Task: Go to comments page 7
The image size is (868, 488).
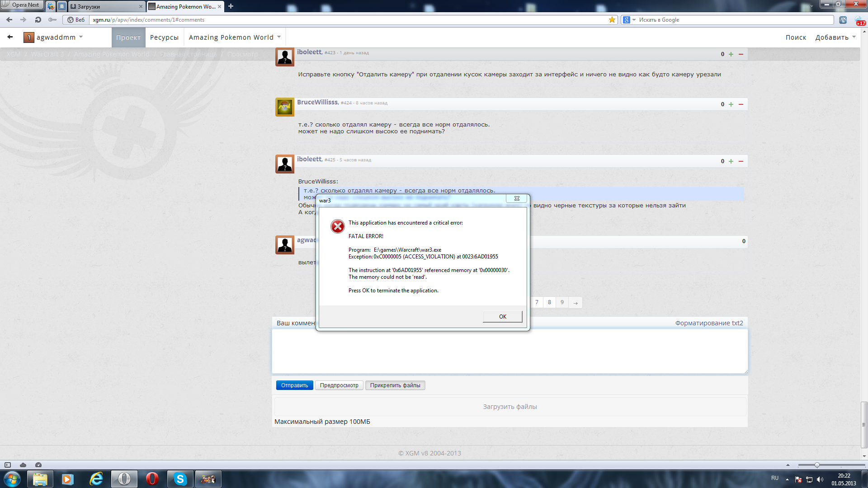Action: [537, 302]
